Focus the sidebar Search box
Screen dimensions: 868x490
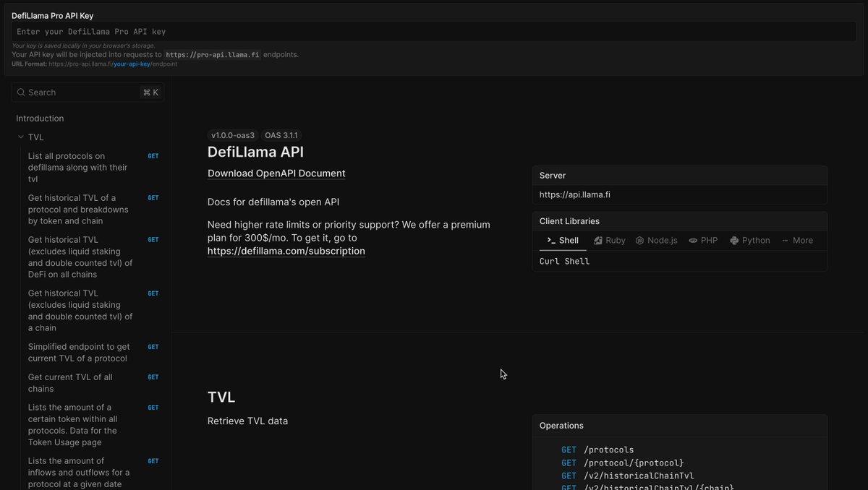click(x=88, y=93)
